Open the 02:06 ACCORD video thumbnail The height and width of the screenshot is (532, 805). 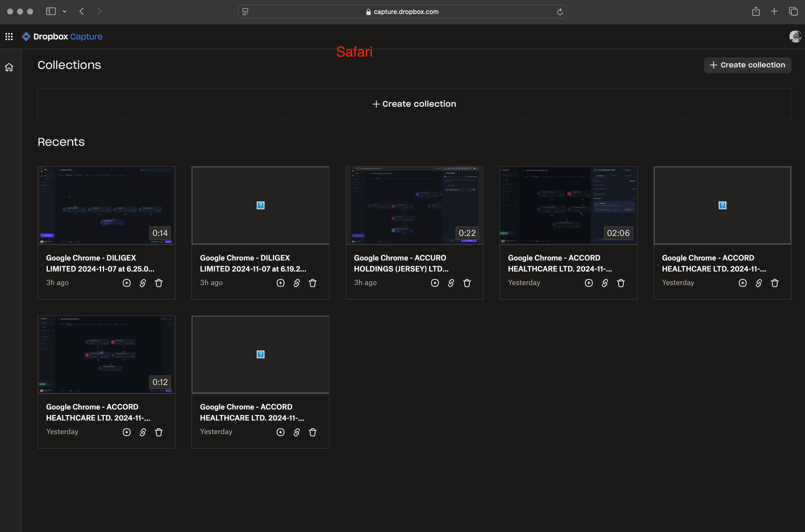pyautogui.click(x=568, y=205)
